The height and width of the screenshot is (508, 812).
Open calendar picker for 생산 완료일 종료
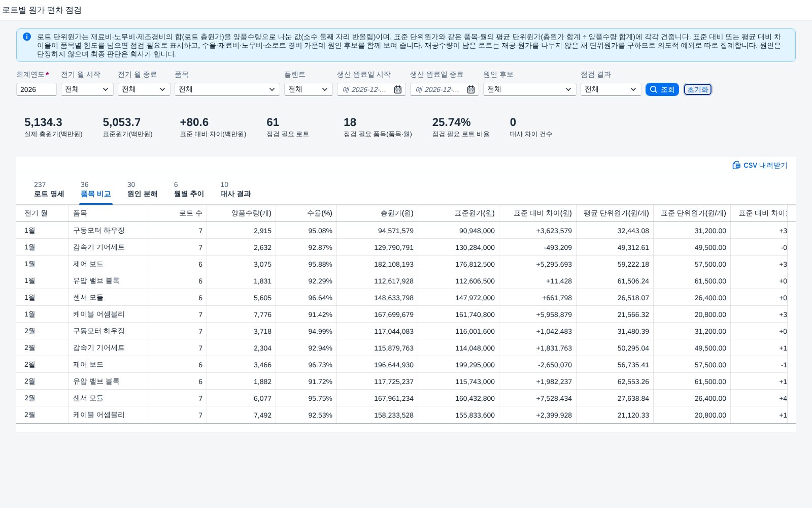tap(471, 89)
